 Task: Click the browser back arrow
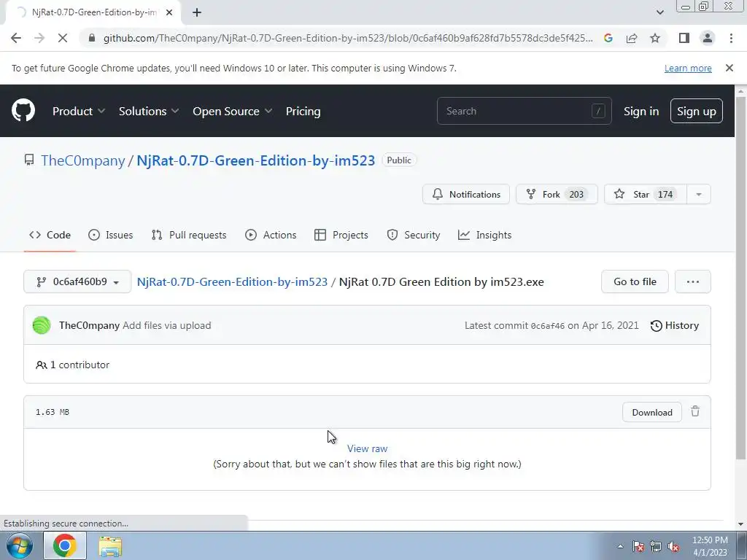click(x=16, y=38)
